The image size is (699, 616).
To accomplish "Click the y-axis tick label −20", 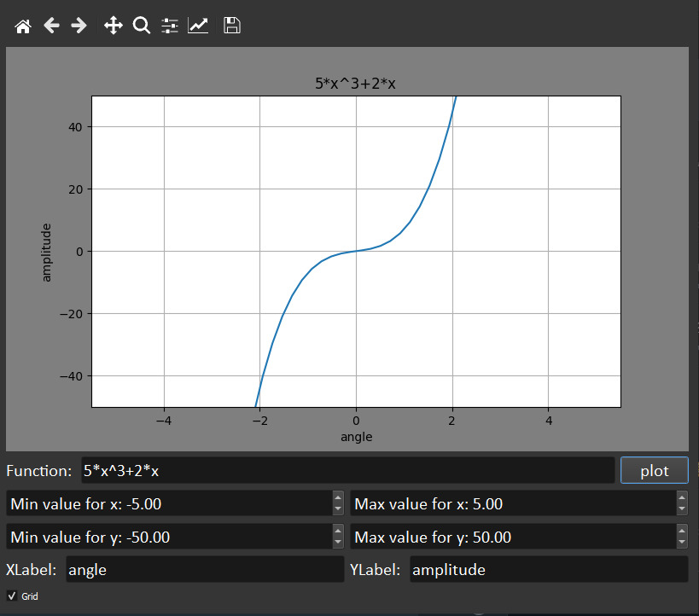I will [x=72, y=314].
